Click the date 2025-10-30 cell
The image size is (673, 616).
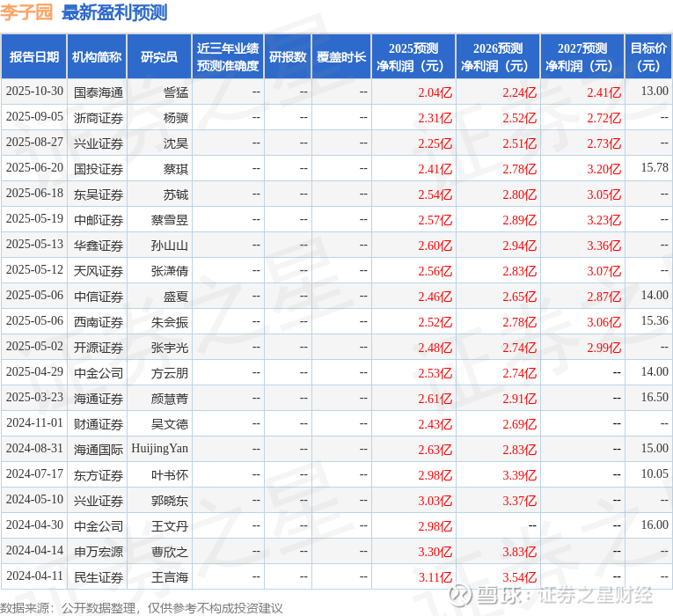click(34, 92)
